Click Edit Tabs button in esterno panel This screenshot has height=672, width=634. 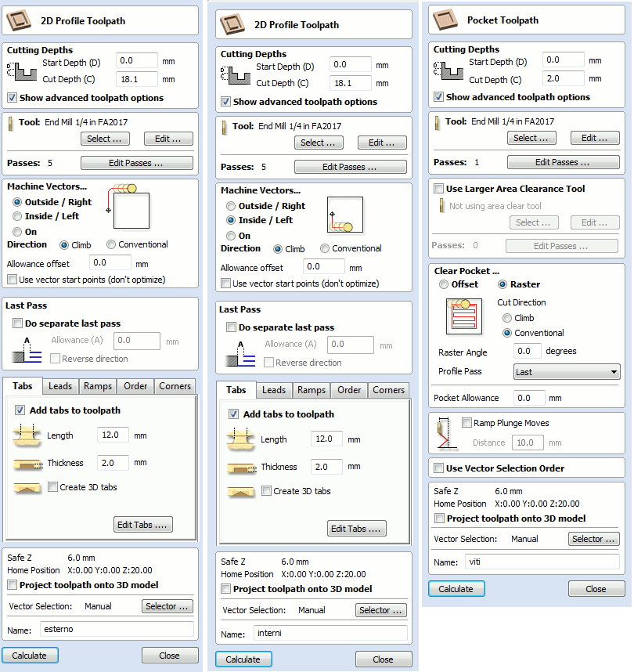coord(142,525)
